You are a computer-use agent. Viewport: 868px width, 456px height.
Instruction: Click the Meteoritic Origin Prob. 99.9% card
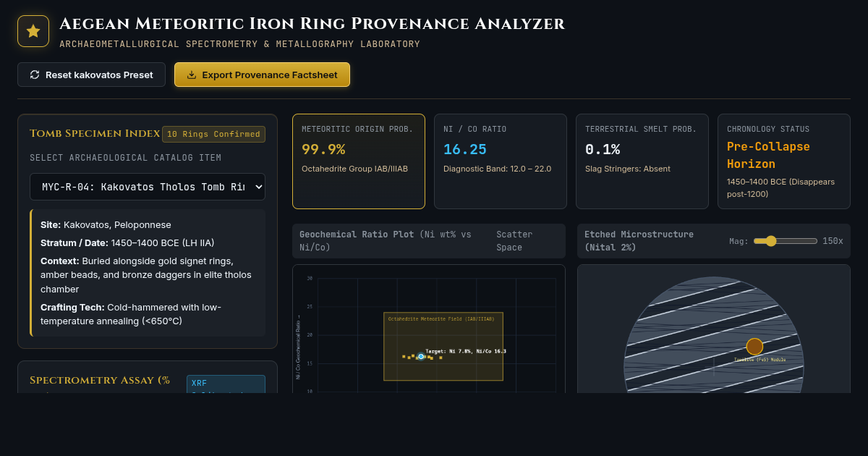(359, 161)
